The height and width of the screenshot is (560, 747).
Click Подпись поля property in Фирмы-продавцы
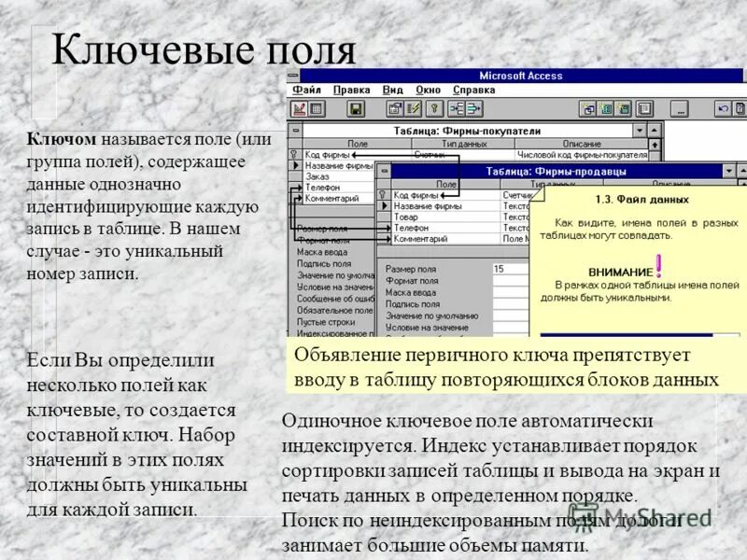[x=413, y=304]
